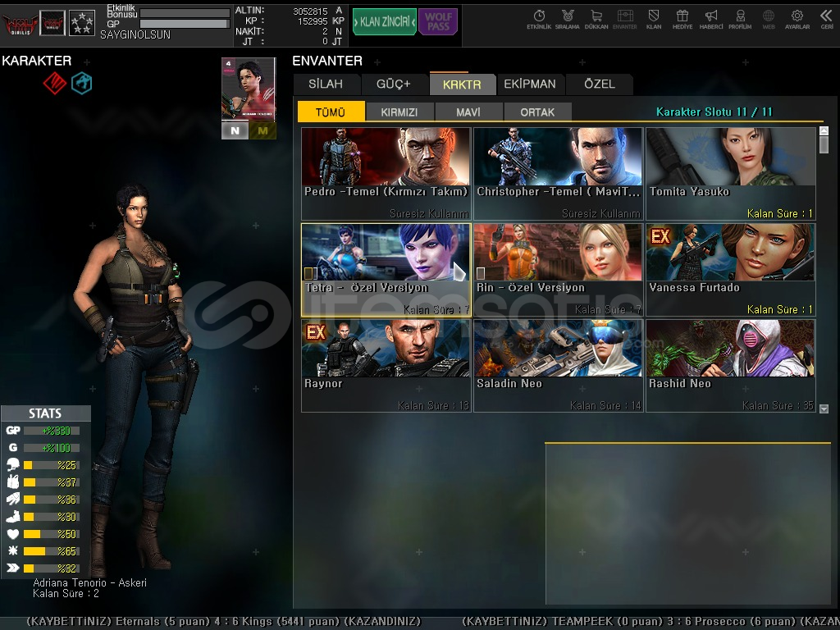Select Raynor character card
Screen dimensions: 840x630
click(386, 365)
